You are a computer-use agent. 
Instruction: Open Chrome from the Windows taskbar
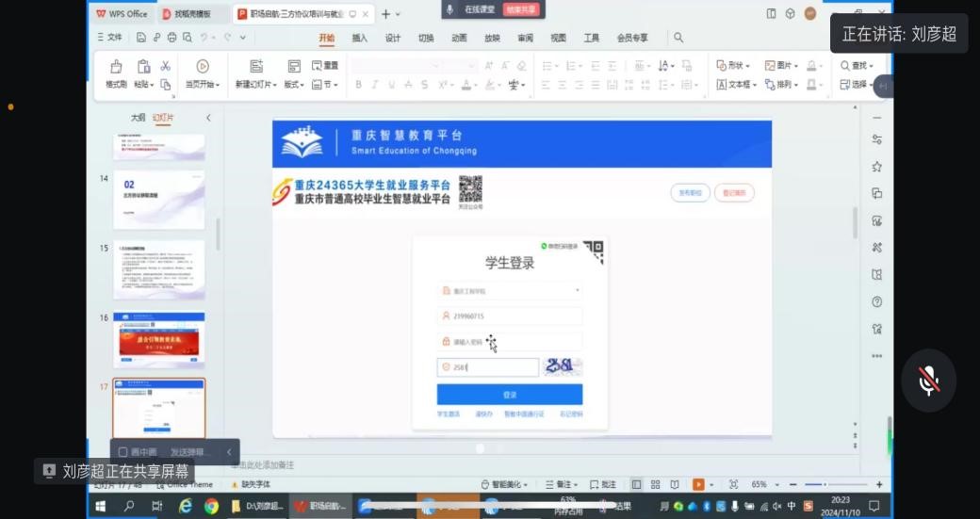coord(211,506)
